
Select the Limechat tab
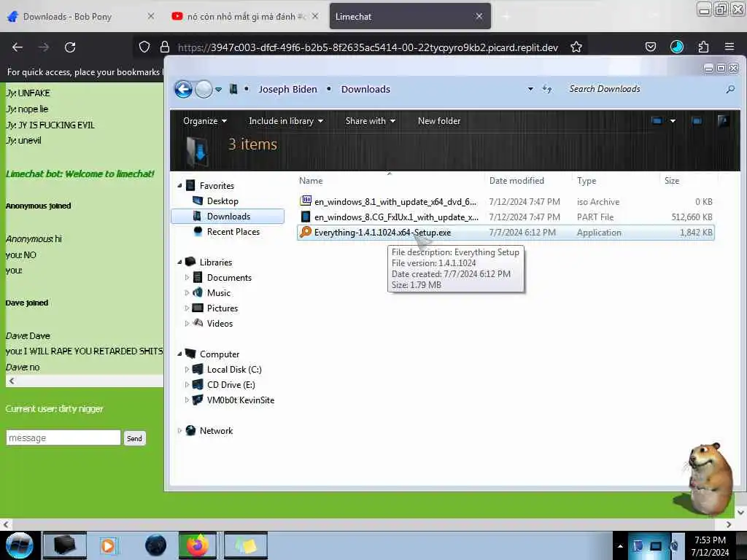[x=410, y=17]
